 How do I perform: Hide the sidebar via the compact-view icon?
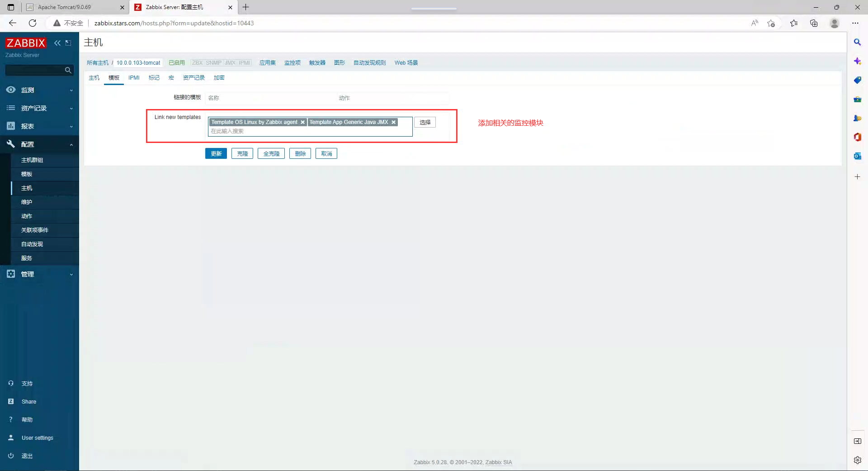coord(68,43)
